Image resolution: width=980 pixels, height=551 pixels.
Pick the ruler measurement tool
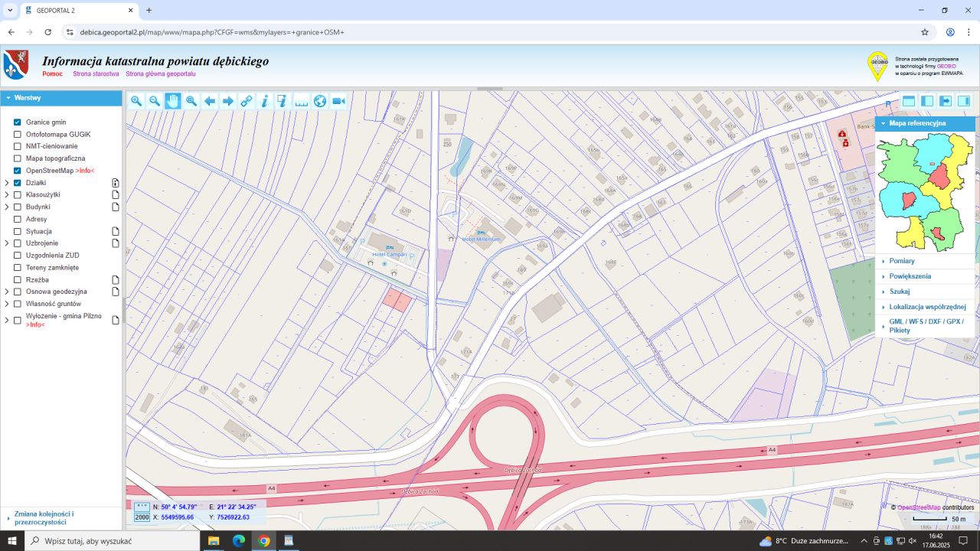click(302, 101)
